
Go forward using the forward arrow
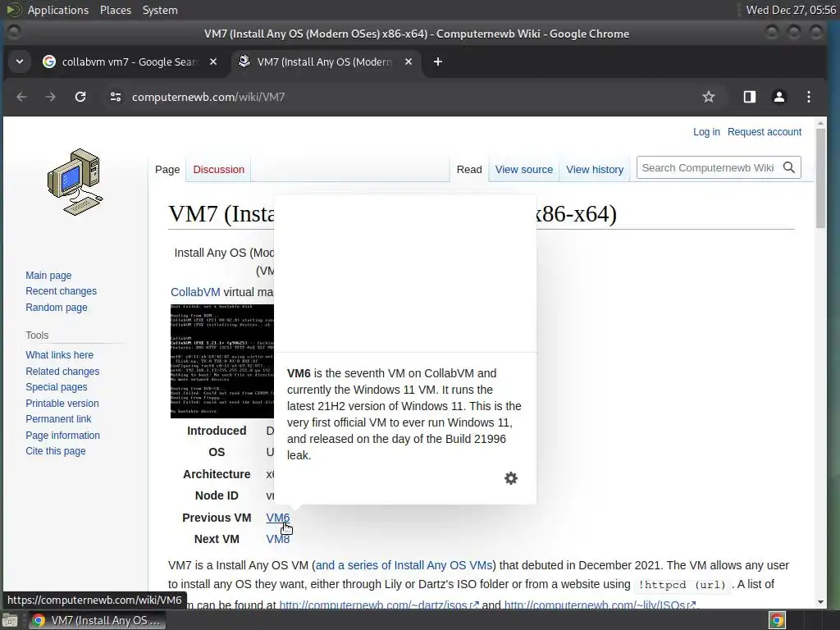(50, 97)
